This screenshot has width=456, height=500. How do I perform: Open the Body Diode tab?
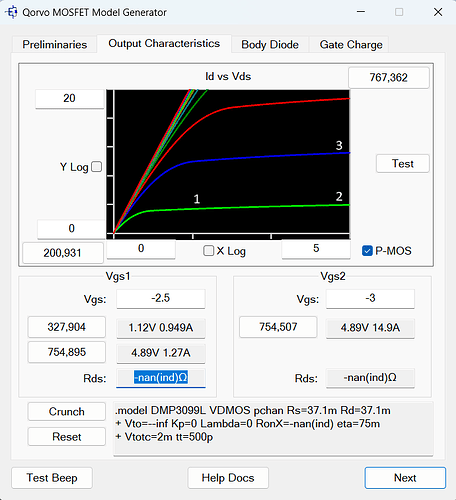[x=270, y=45]
